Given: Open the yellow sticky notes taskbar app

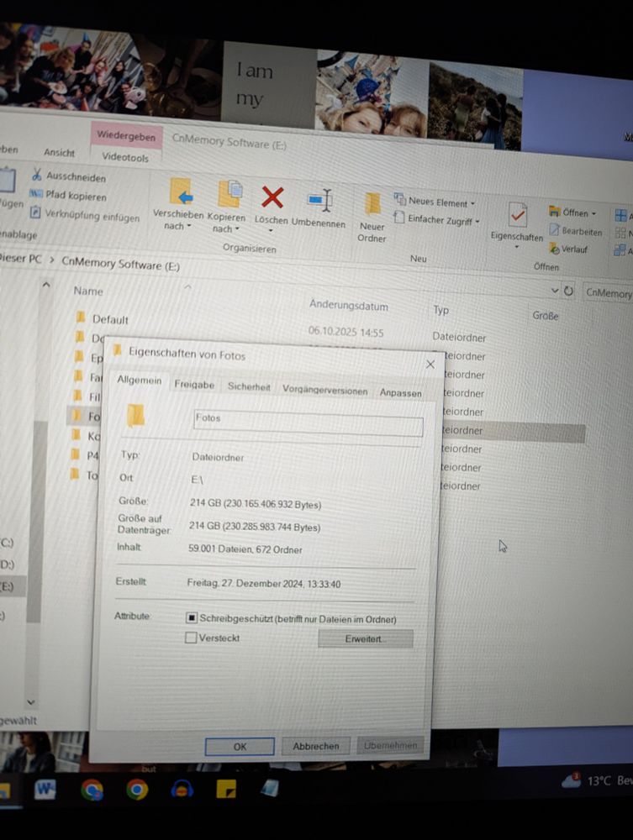Looking at the screenshot, I should tap(226, 789).
